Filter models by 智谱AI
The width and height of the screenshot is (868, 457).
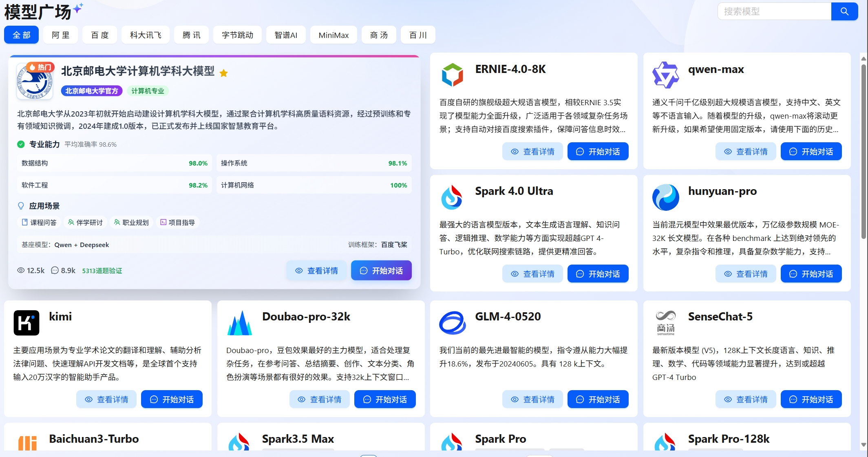(x=286, y=35)
